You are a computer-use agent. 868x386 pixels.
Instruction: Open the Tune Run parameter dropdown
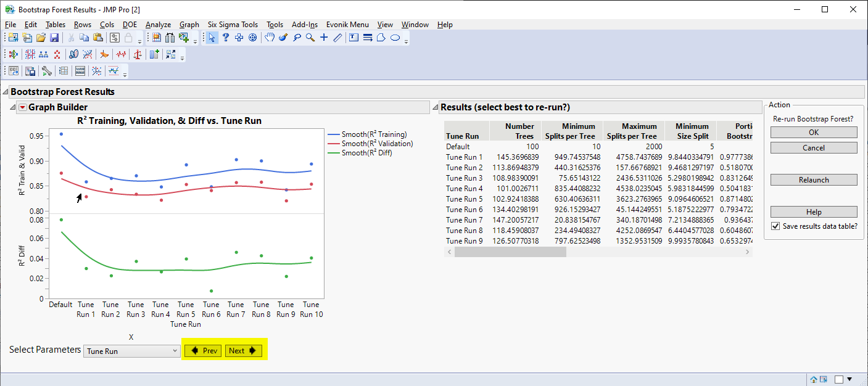point(175,350)
